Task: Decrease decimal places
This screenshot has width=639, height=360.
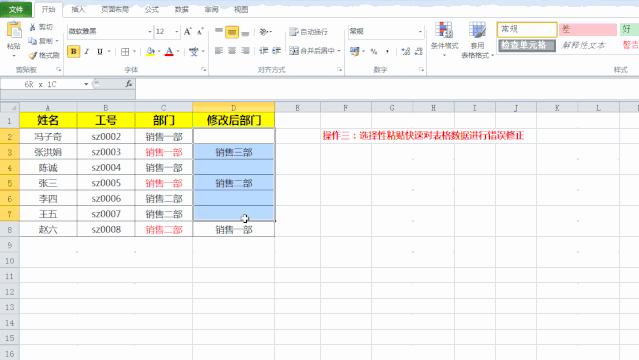Action: point(419,51)
